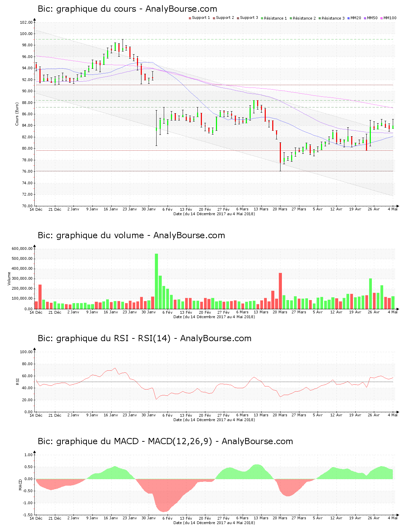Select the 'Résistance 1' legend label
Screen dimensions: 412x532
275,18
